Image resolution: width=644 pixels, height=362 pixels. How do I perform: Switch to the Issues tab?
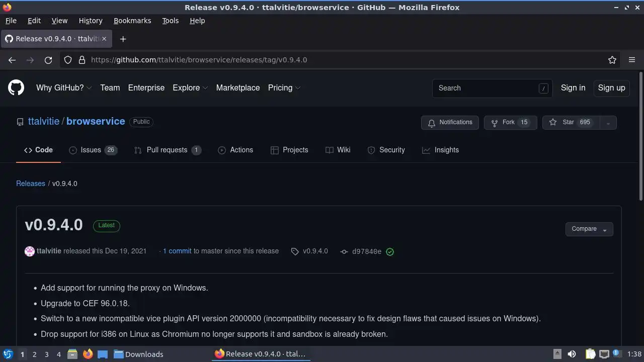click(x=93, y=150)
